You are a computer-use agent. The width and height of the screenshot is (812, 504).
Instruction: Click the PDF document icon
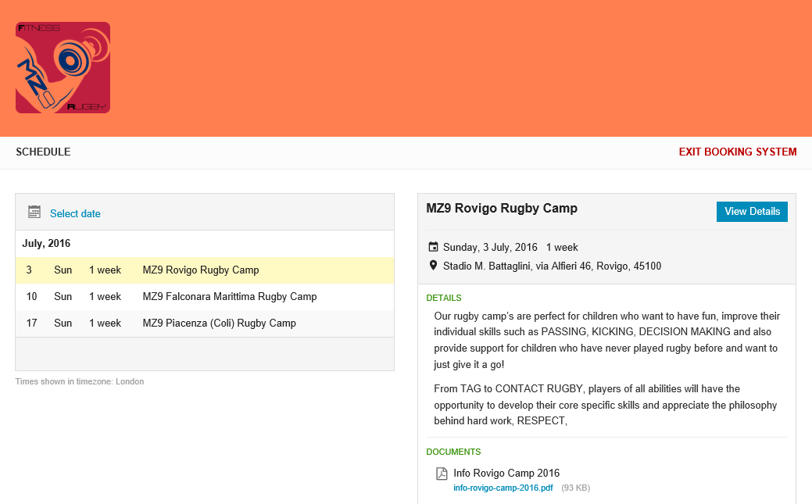point(442,474)
